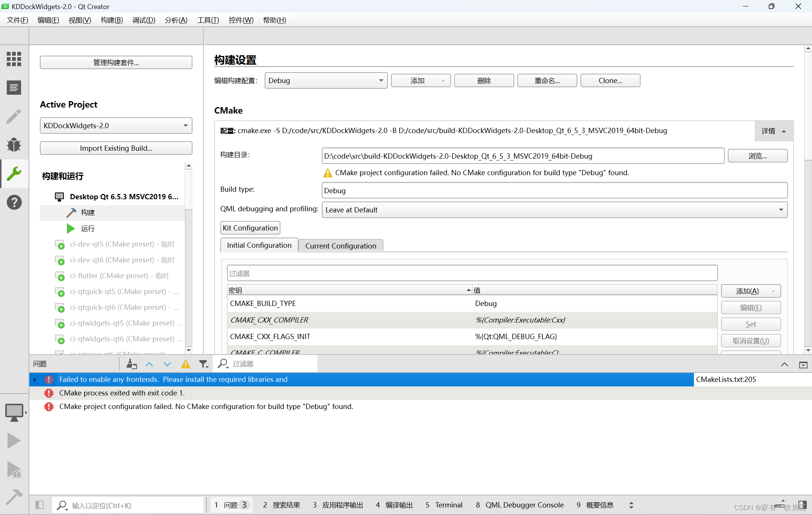Open Help mode question mark icon
Image resolution: width=812 pixels, height=515 pixels.
click(x=14, y=202)
